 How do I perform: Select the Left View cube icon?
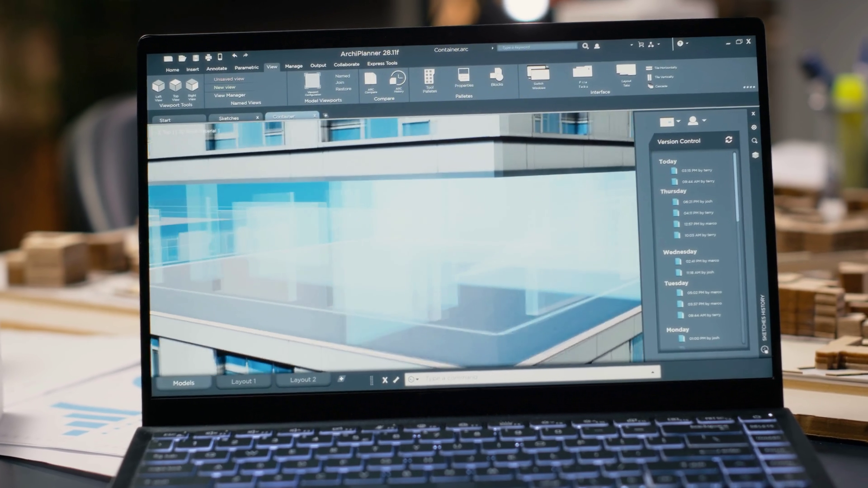click(x=158, y=86)
